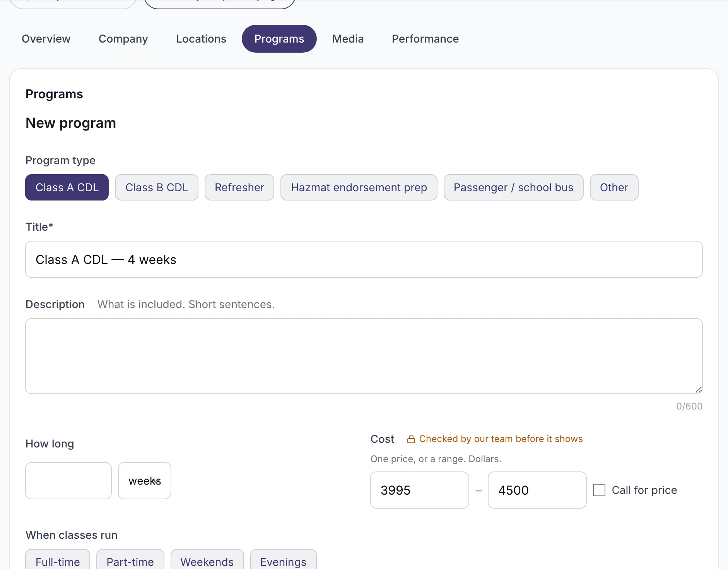Go to the Locations tab
The width and height of the screenshot is (728, 569).
(201, 39)
